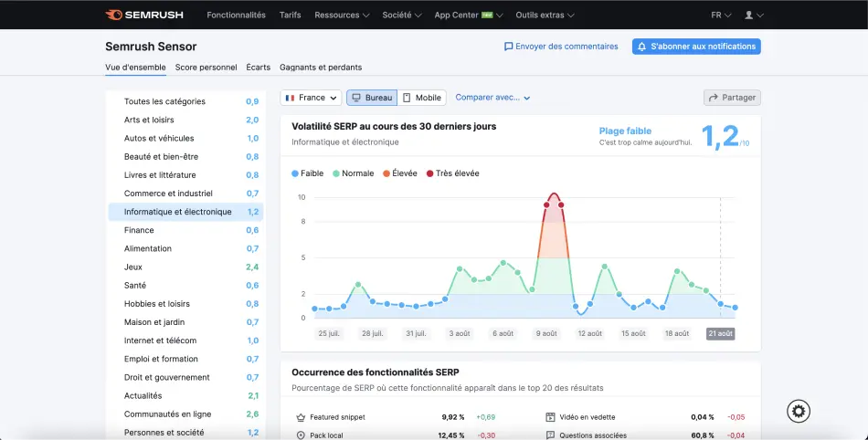Image resolution: width=868 pixels, height=440 pixels.
Task: Select Actualités category
Action: coord(186,396)
